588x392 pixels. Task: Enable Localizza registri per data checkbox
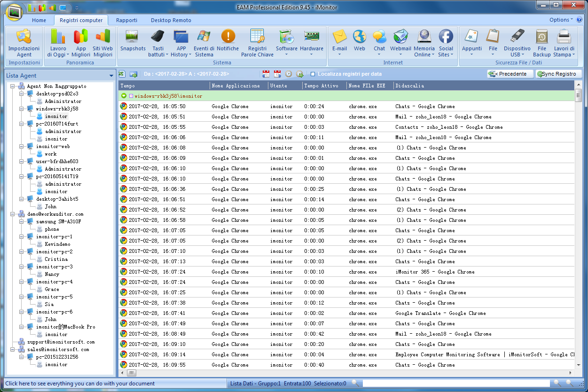click(x=313, y=74)
